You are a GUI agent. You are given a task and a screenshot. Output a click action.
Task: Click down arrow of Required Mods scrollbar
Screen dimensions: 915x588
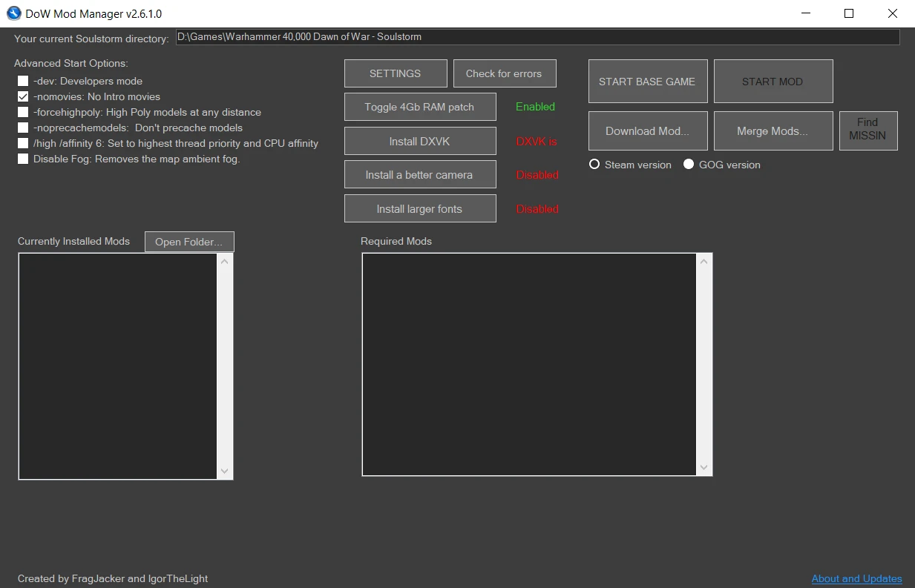tap(705, 468)
